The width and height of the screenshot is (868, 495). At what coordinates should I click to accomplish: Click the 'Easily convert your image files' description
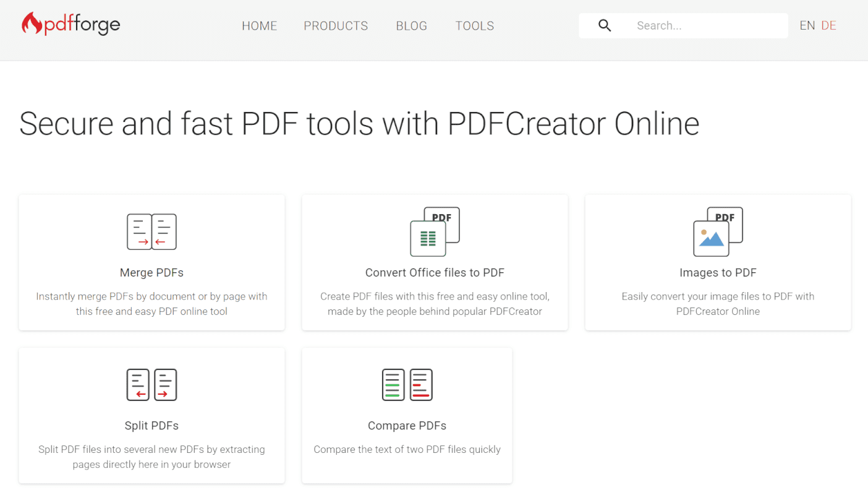[x=718, y=304]
